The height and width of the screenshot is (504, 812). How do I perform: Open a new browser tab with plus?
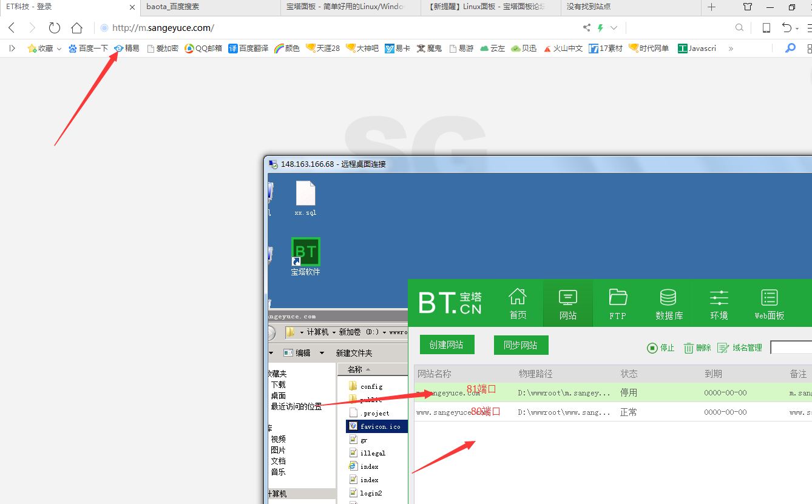[x=712, y=7]
